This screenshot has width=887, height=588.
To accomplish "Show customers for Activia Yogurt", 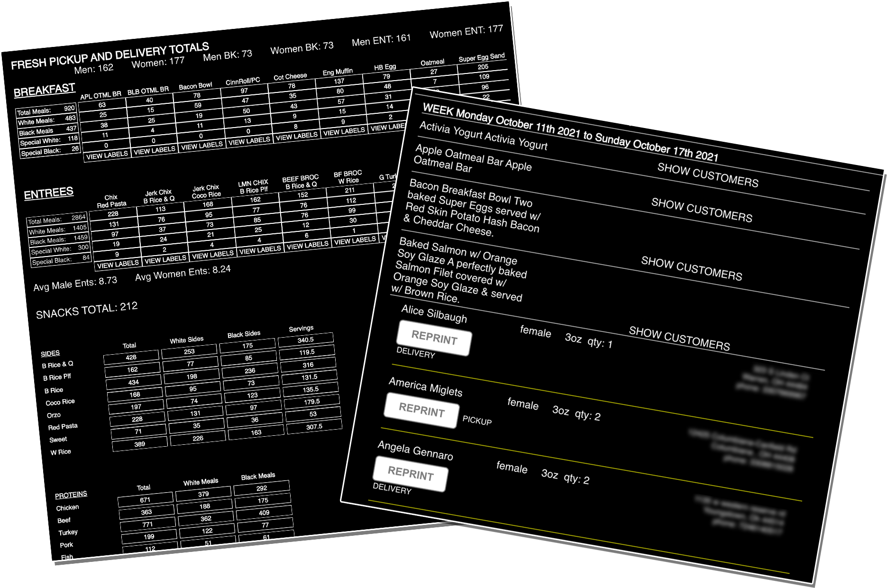I will point(708,175).
